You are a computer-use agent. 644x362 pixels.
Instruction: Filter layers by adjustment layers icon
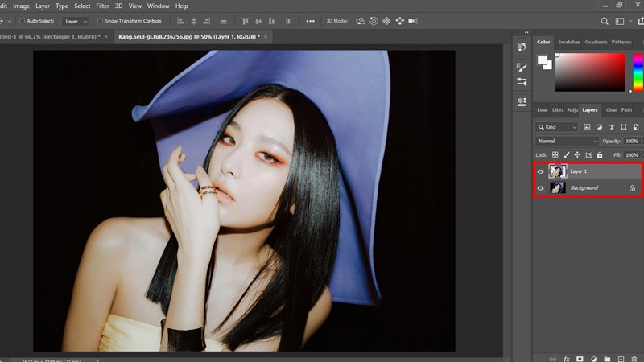(599, 127)
